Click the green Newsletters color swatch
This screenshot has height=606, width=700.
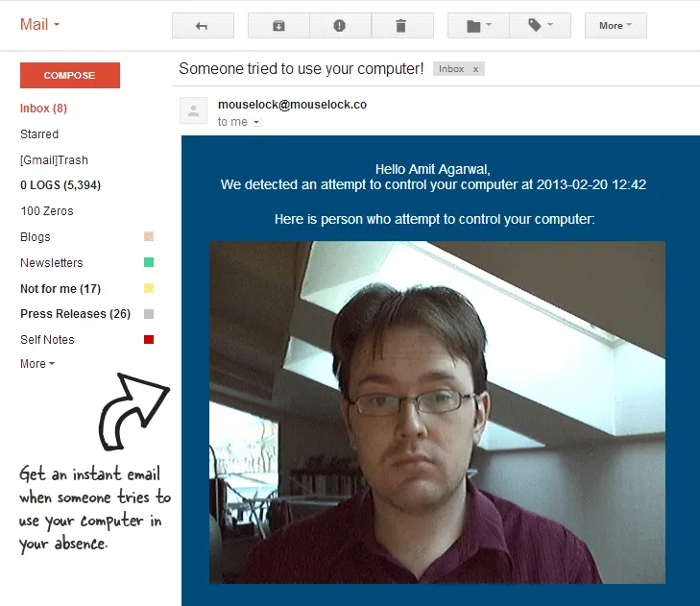point(149,262)
